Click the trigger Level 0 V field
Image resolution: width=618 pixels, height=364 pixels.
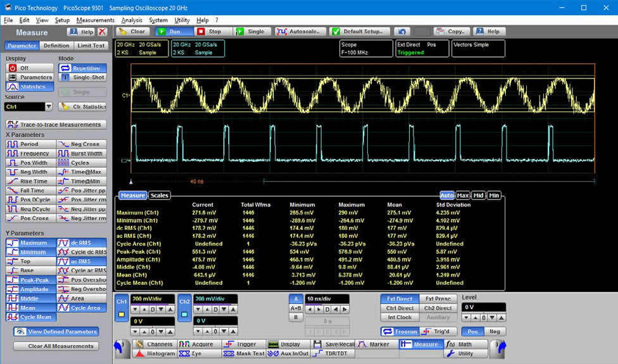coord(484,307)
